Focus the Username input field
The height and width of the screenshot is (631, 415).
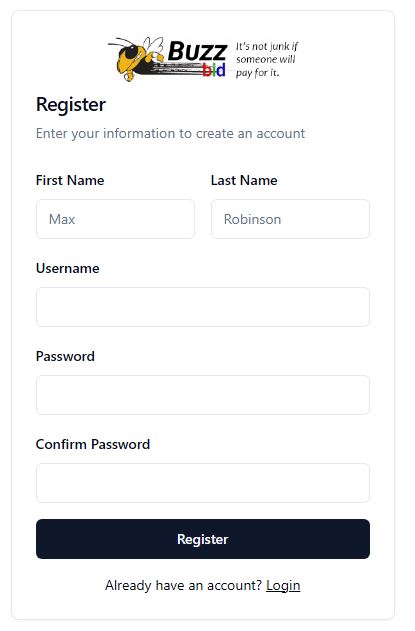tap(203, 307)
